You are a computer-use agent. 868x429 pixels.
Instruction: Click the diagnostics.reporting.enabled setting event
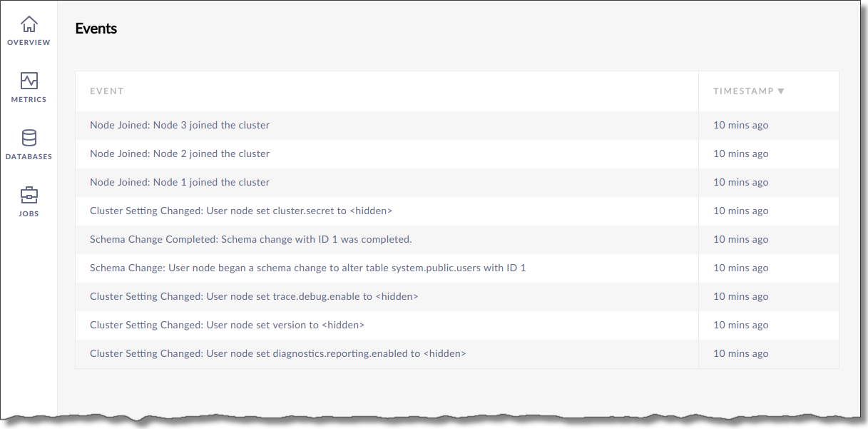(277, 354)
